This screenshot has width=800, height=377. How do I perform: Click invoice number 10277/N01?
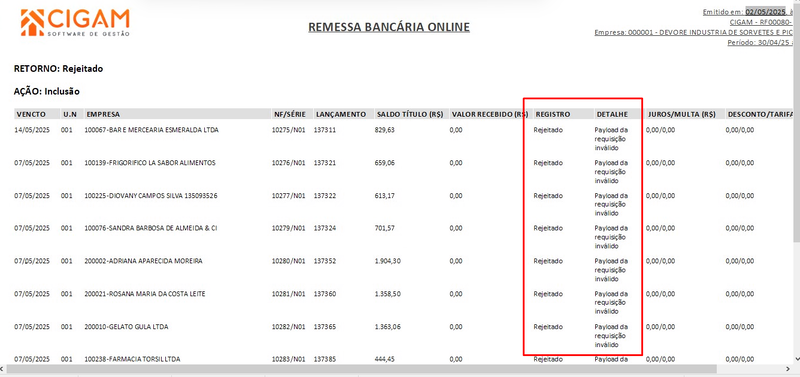tap(288, 195)
